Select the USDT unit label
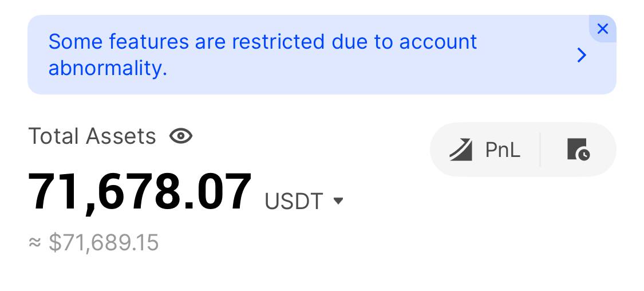The height and width of the screenshot is (291, 644). 294,202
